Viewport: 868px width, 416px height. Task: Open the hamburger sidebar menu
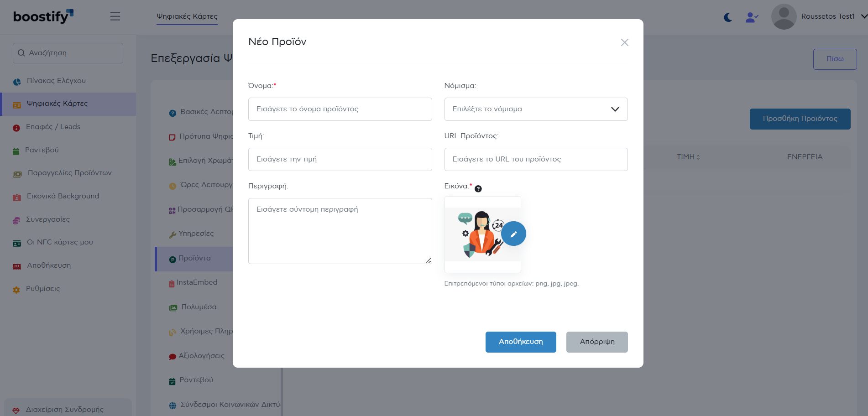pos(115,16)
